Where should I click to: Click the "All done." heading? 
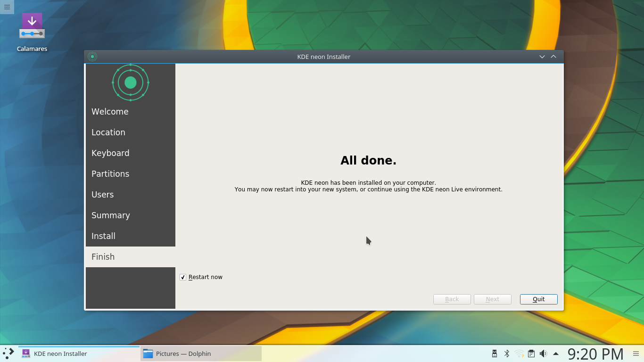(368, 160)
